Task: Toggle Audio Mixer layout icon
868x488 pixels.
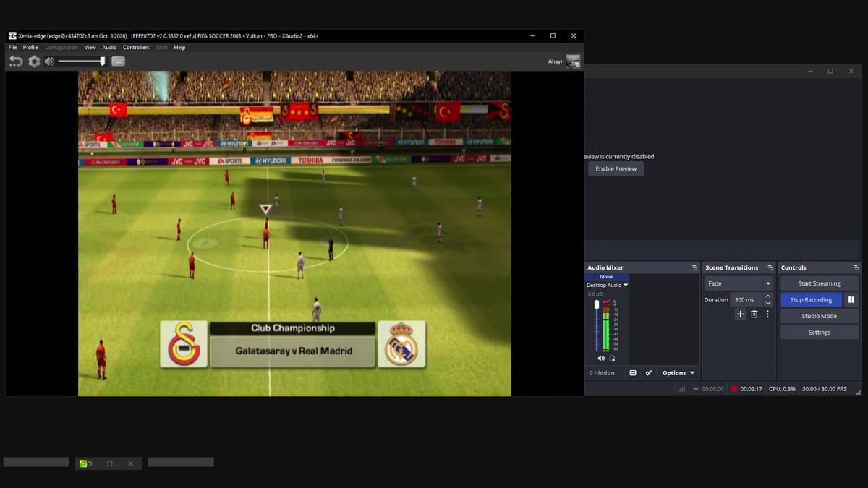Action: pyautogui.click(x=633, y=373)
